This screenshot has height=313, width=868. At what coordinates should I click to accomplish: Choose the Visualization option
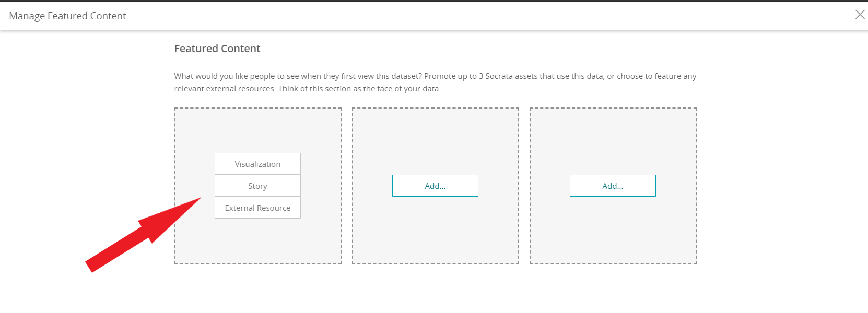[x=257, y=164]
